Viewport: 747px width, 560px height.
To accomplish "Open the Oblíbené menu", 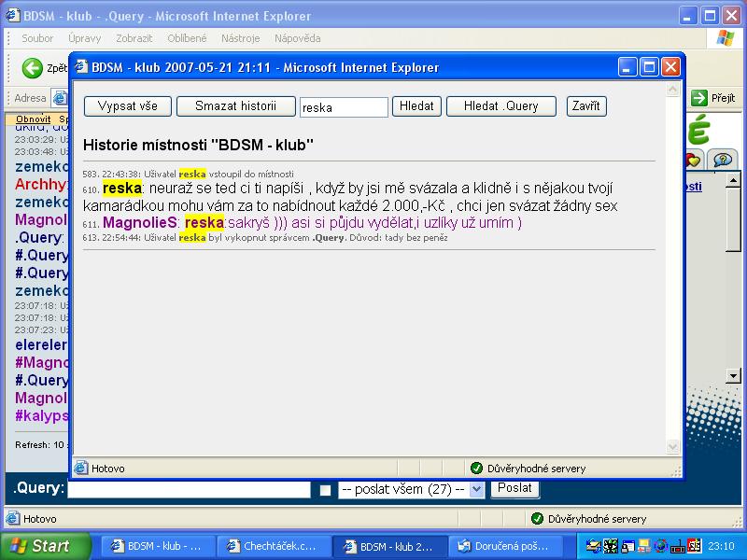I will coord(187,38).
